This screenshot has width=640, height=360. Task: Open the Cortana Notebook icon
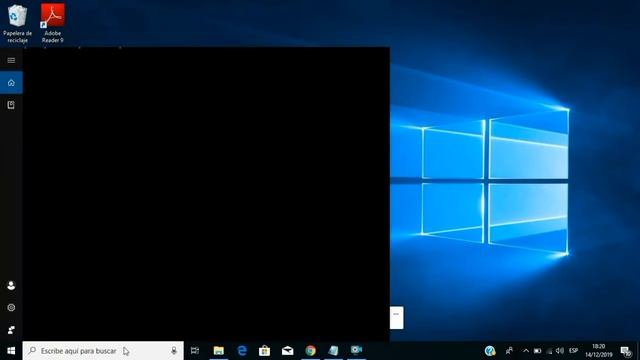coord(11,105)
